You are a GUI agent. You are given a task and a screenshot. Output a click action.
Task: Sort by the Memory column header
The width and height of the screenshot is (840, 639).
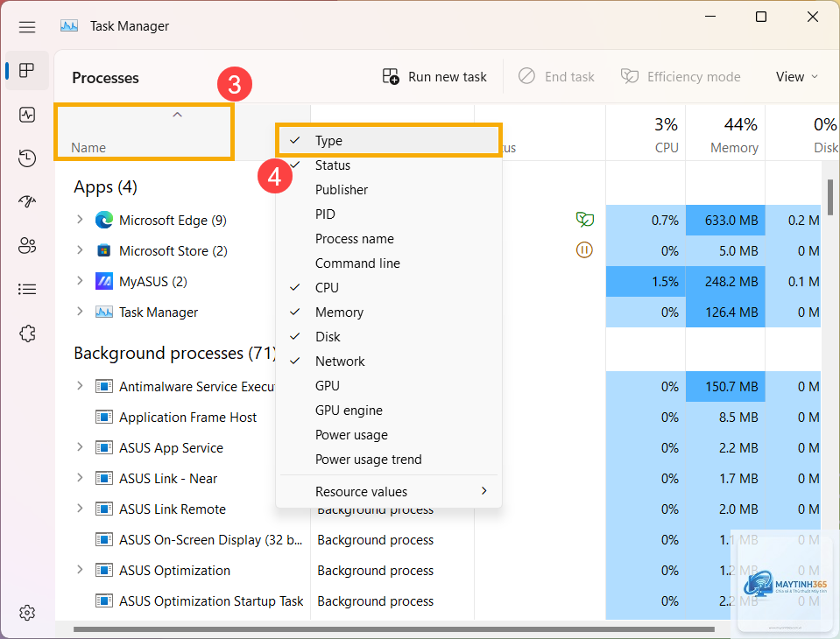point(725,133)
